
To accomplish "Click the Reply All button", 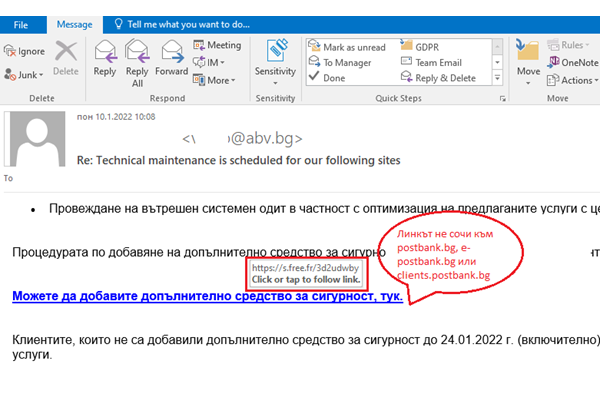I will pos(137,56).
